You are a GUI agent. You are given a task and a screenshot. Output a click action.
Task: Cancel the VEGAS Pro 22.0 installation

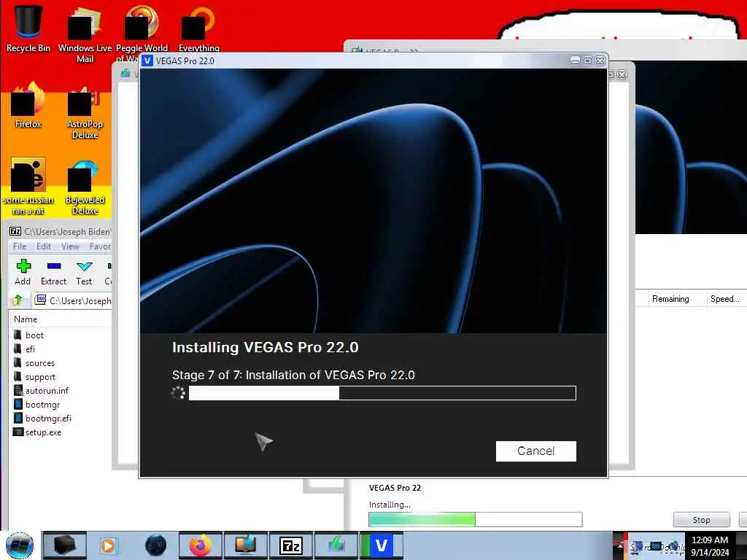tap(535, 451)
